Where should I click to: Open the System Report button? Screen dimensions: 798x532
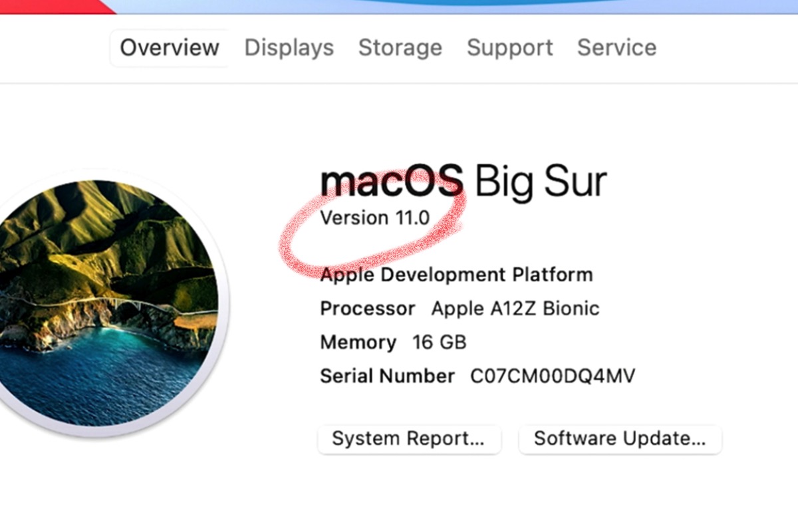tap(409, 440)
